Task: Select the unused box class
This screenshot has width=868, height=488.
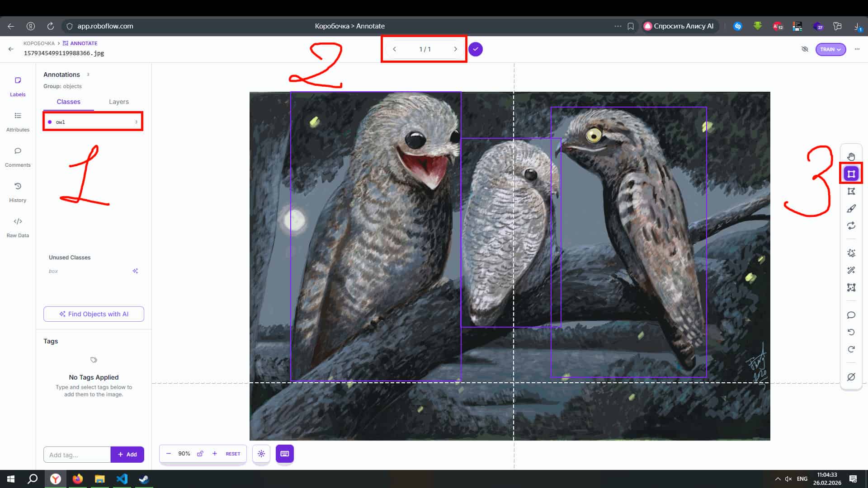Action: click(x=53, y=271)
